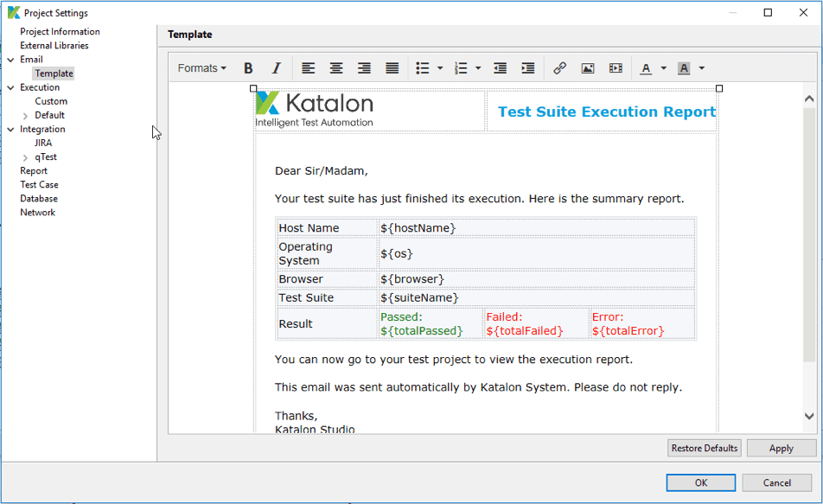Apply background color to text

click(684, 68)
